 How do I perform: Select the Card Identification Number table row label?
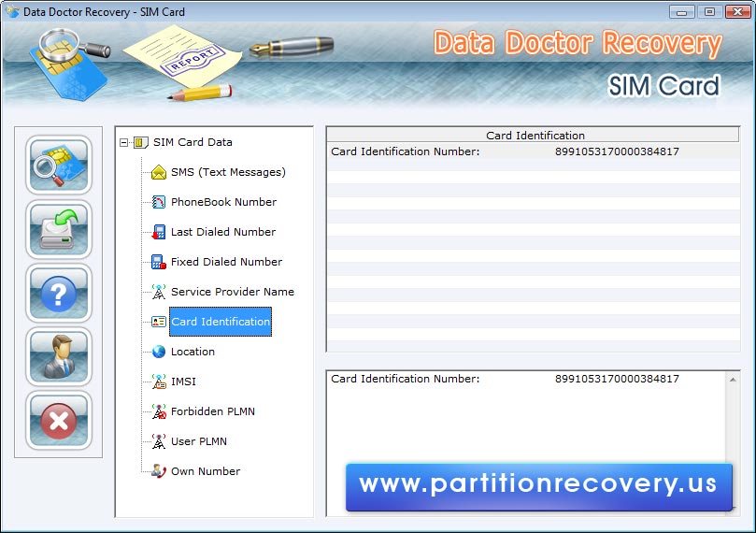pyautogui.click(x=405, y=151)
